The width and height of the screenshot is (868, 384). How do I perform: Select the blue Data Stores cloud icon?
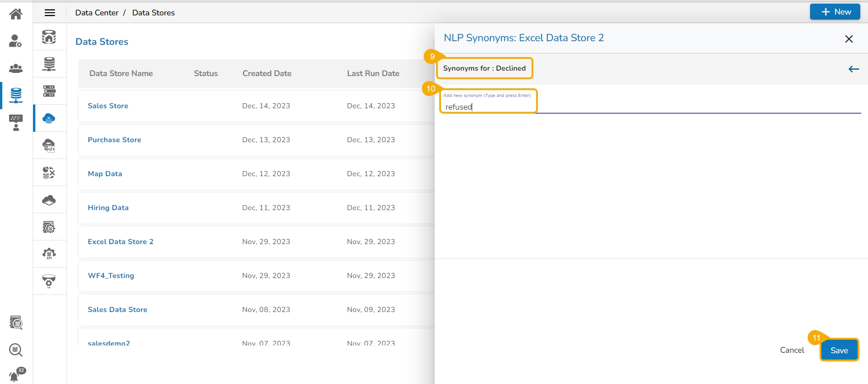49,119
